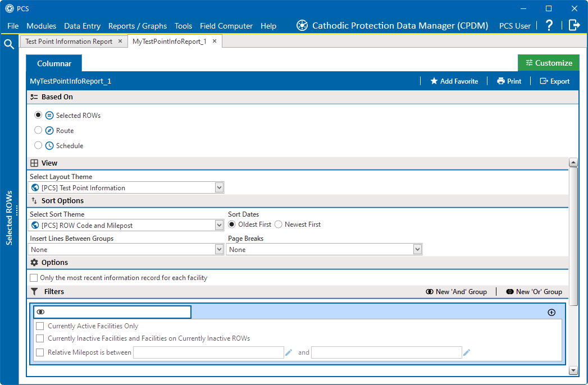Viewport: 588px width, 385px height.
Task: Select the 'Newest First' sort option
Action: click(278, 224)
